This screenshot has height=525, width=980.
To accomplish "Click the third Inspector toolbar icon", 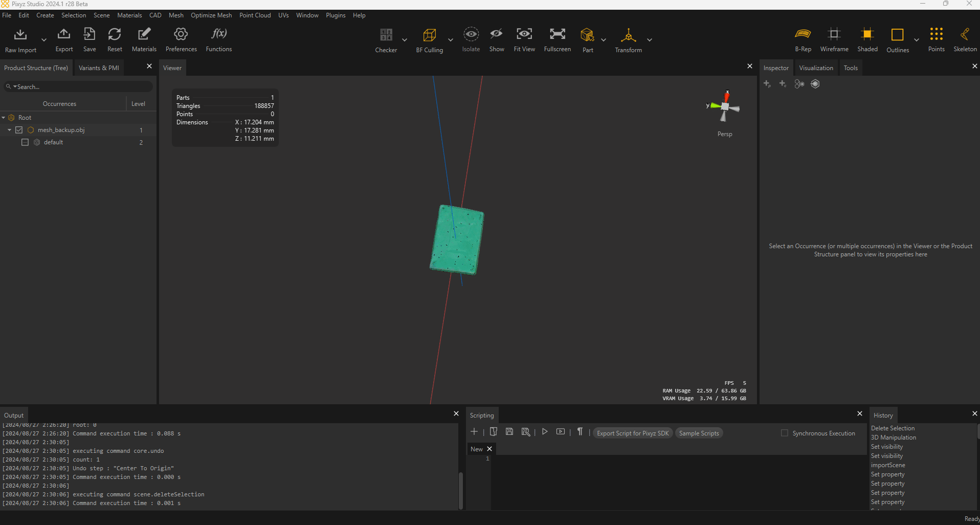I will 799,84.
